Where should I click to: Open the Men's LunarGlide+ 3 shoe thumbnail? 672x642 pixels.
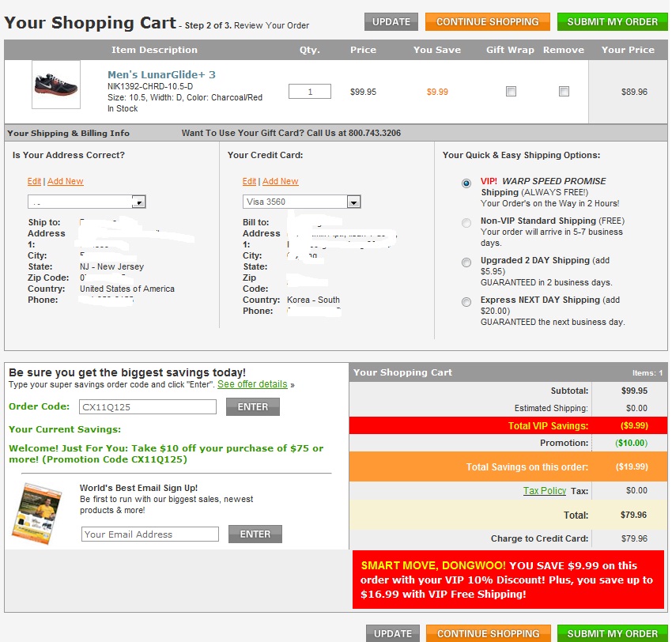56,85
